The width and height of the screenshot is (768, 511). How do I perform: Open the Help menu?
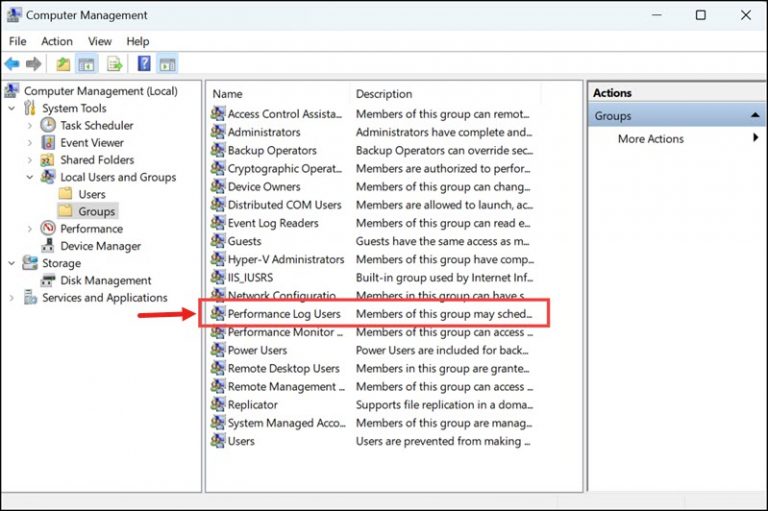click(138, 42)
